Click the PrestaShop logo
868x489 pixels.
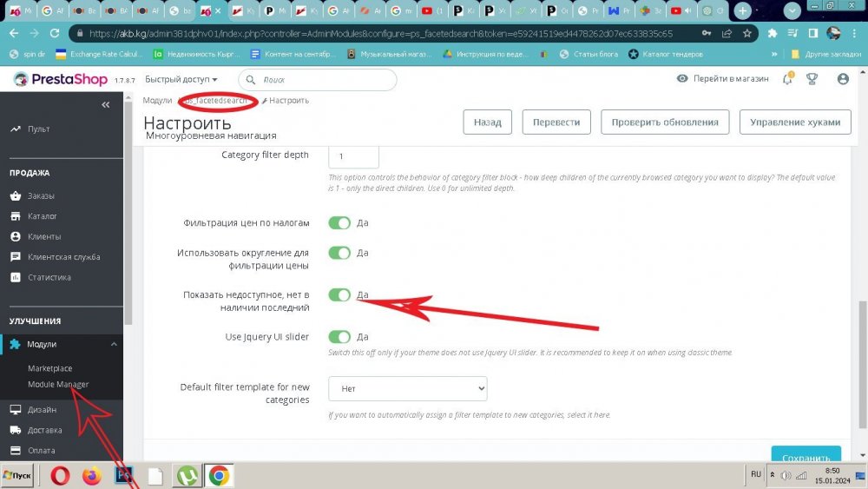click(61, 79)
